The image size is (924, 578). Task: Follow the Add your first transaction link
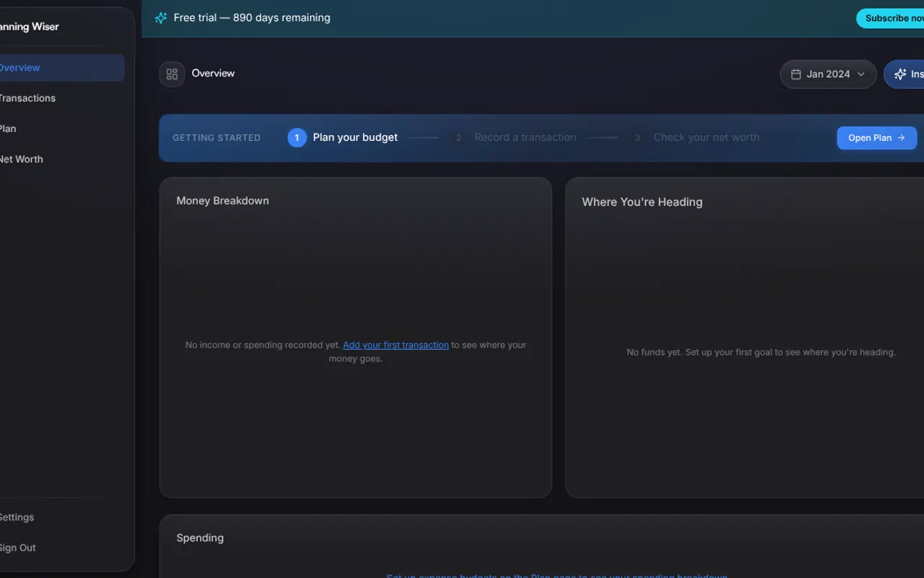coord(396,345)
